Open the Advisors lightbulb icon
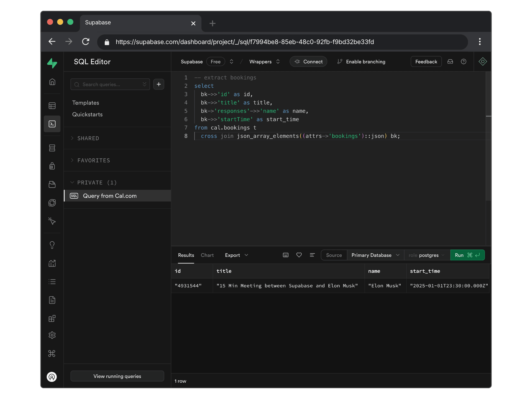The width and height of the screenshot is (532, 399). tap(52, 245)
